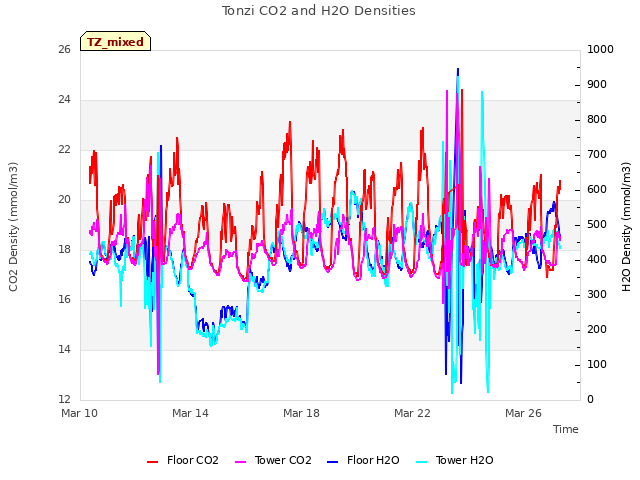
Task: Click the 300 tick on H2O axis
Action: tap(597, 295)
